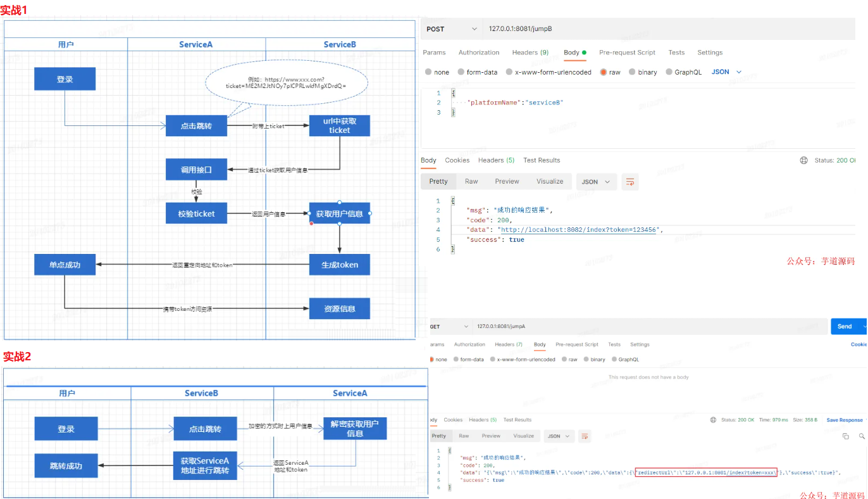Click the top connection handle of 获取用户信息 box
868x499 pixels.
click(340, 203)
